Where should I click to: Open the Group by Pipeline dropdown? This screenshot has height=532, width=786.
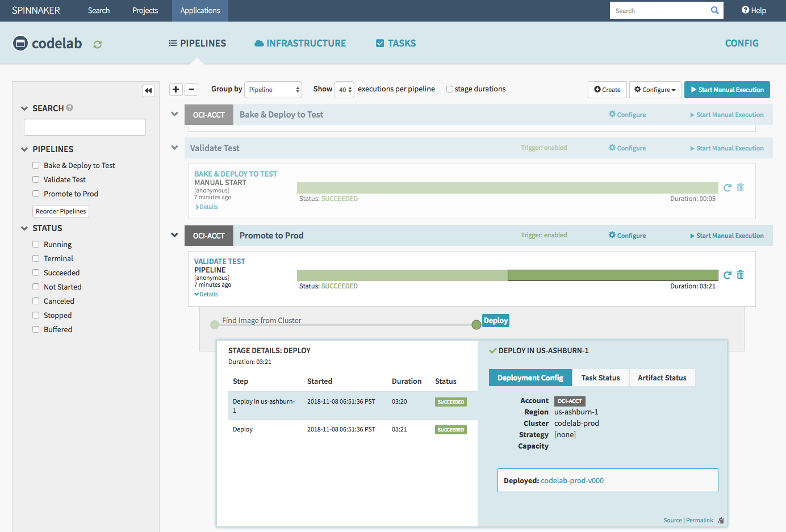(x=273, y=89)
